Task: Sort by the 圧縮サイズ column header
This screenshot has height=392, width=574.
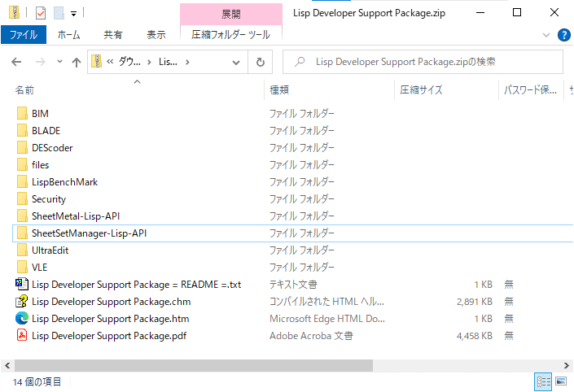Action: pos(421,90)
